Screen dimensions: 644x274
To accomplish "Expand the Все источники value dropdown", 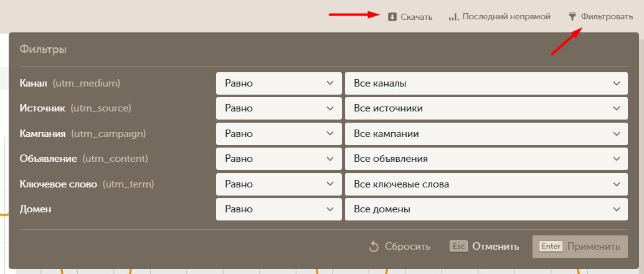I will [x=486, y=108].
